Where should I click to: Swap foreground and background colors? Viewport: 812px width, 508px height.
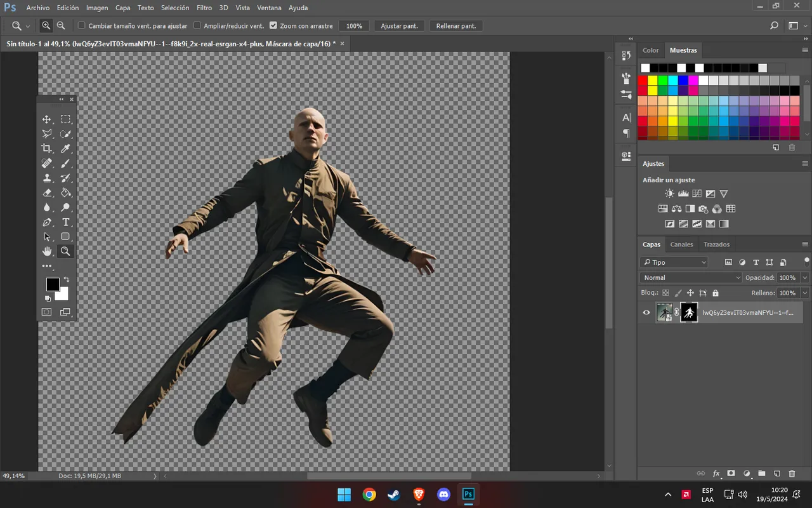click(x=67, y=279)
